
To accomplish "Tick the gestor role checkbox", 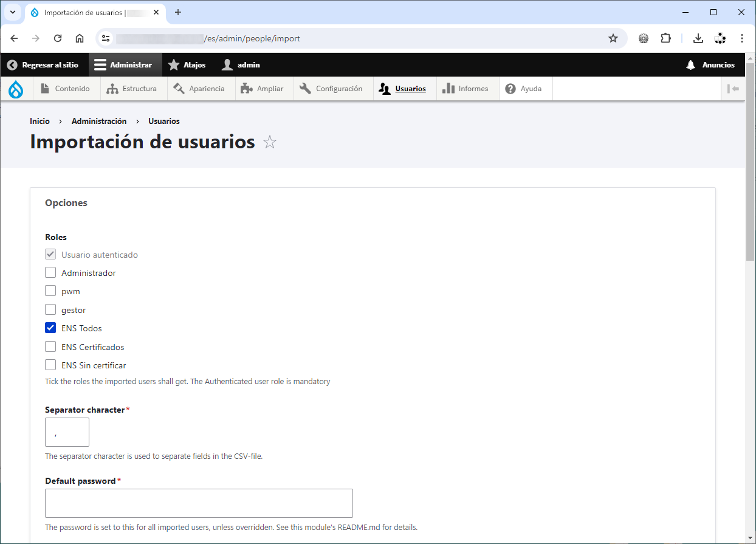I will tap(50, 310).
